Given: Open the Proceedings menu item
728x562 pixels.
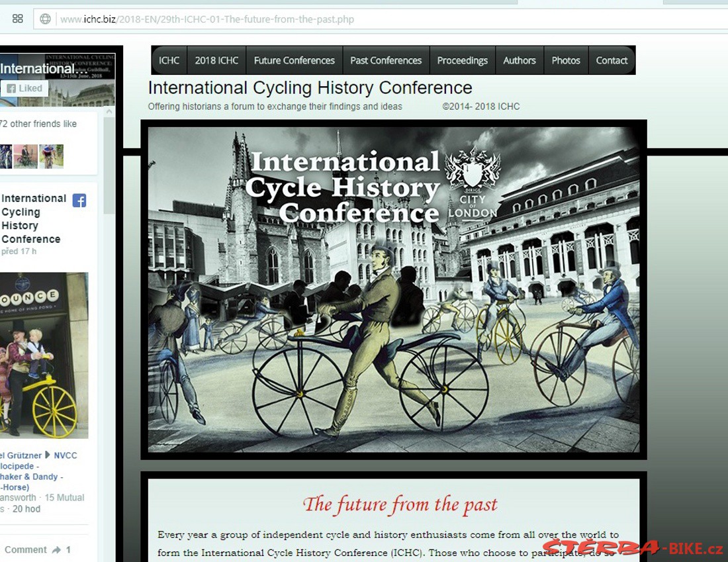Looking at the screenshot, I should coord(463,60).
